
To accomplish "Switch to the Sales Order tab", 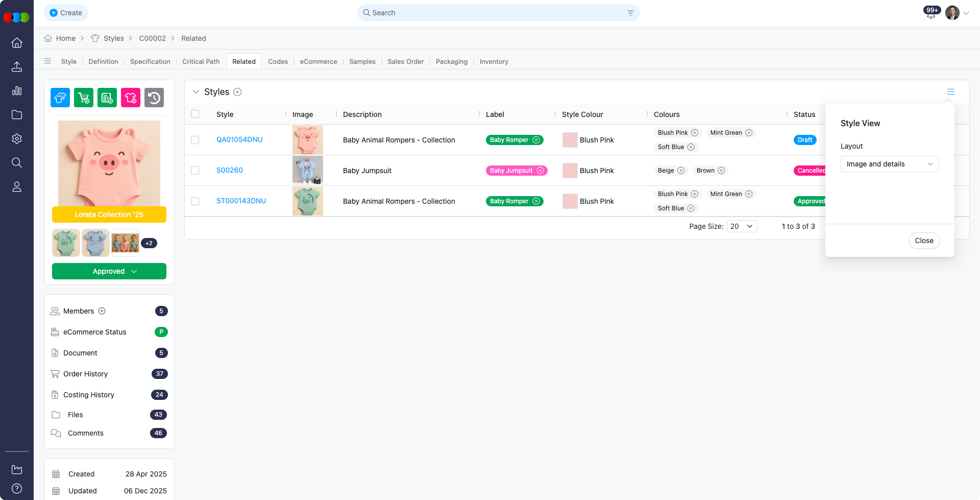I will [x=405, y=61].
